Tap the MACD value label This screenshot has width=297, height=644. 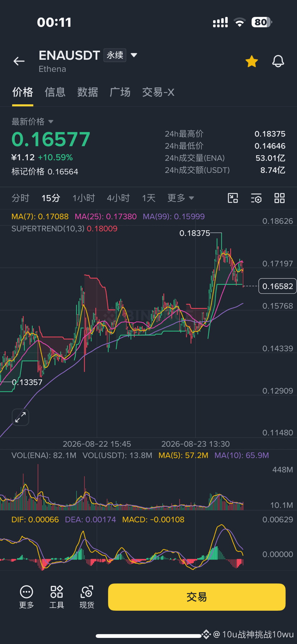click(x=153, y=520)
